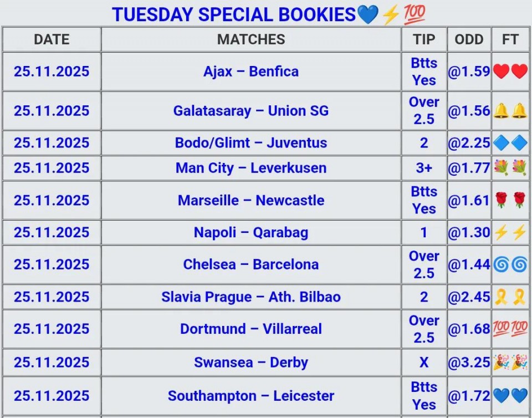Select the @3.25 odd value
This screenshot has height=418, width=532.
click(469, 363)
